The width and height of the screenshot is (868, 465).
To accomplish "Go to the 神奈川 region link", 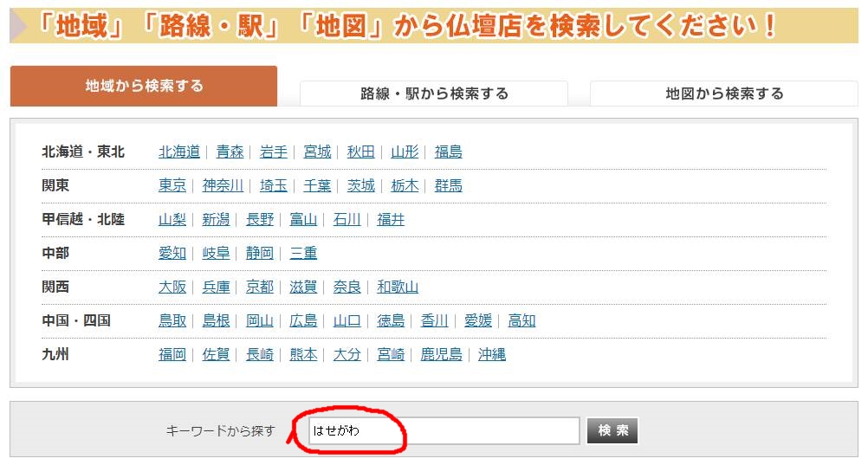I will tap(223, 185).
